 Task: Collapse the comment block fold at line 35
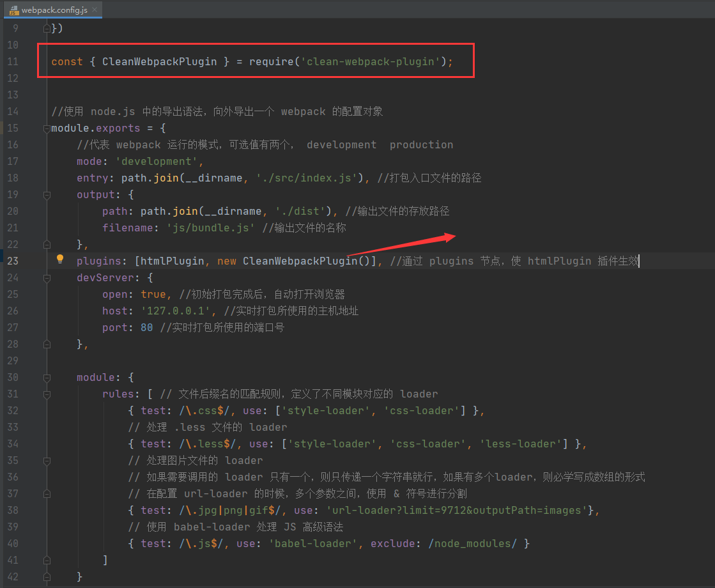coord(47,461)
